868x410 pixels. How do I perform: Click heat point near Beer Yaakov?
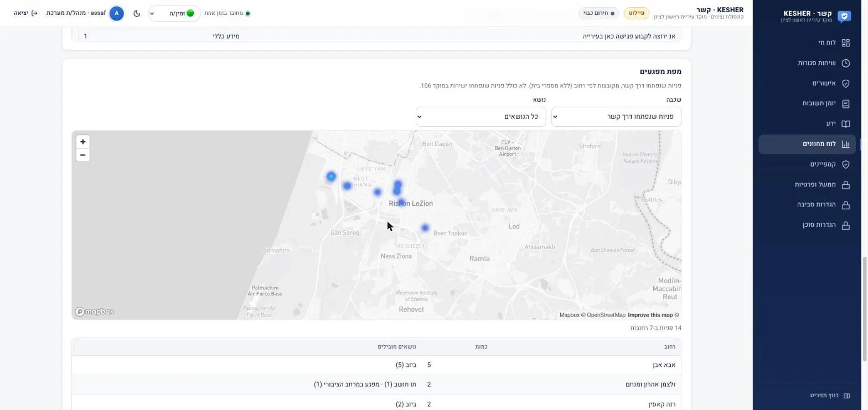425,228
